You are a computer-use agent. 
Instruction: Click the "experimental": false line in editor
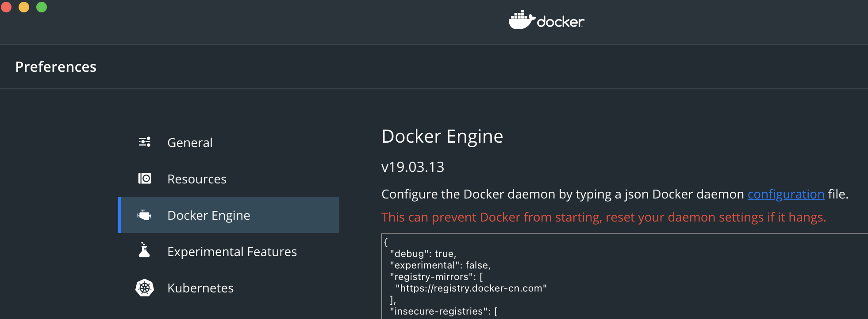pos(440,265)
